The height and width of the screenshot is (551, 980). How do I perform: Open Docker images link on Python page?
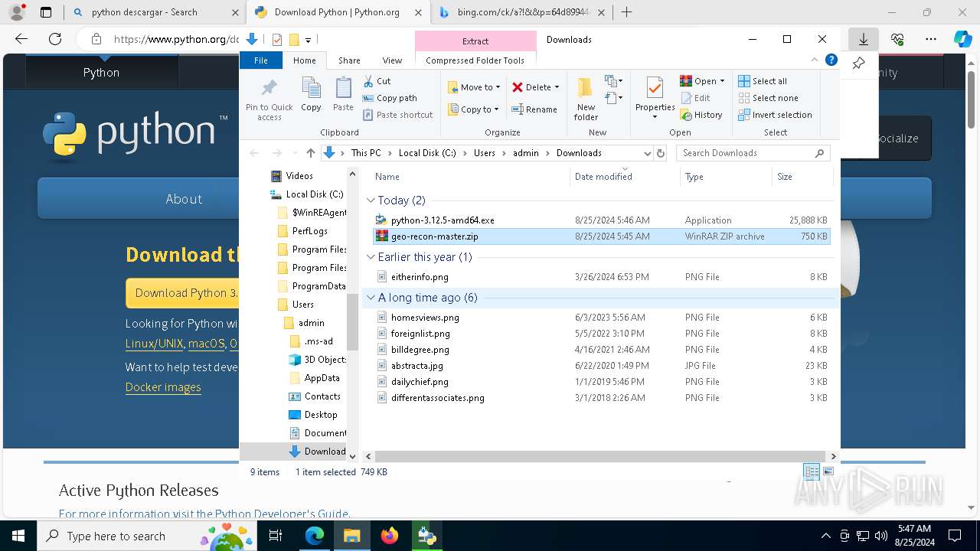coord(163,387)
